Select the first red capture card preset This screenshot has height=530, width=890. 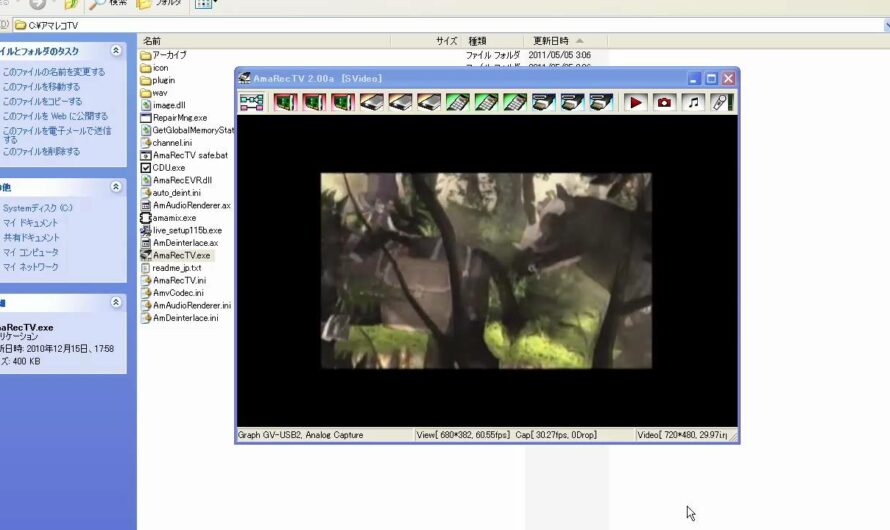tap(286, 102)
